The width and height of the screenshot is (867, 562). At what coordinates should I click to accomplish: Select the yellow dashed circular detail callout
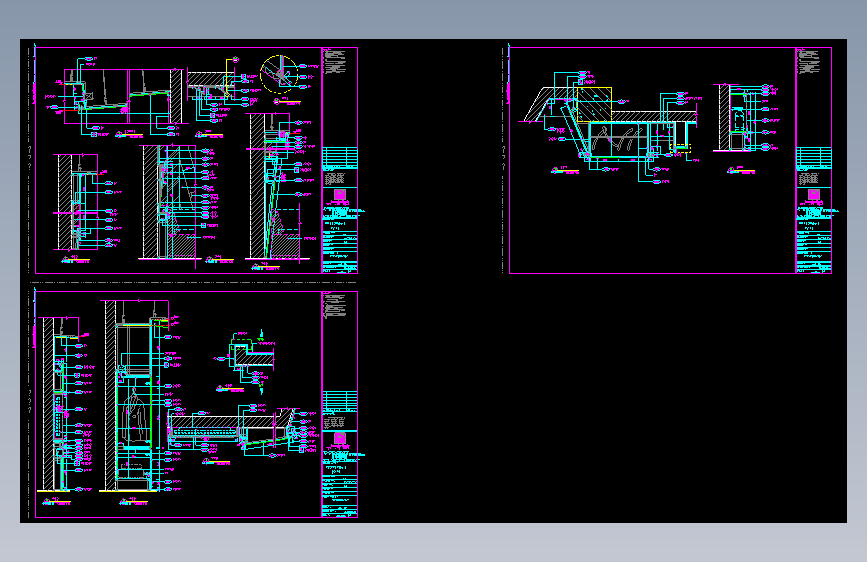279,74
